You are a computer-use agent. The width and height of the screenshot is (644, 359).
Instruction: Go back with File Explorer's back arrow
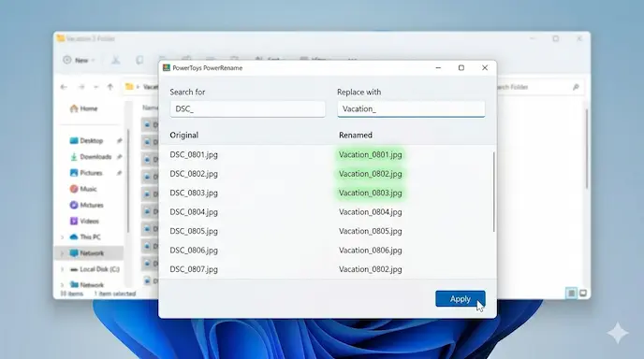(x=64, y=87)
